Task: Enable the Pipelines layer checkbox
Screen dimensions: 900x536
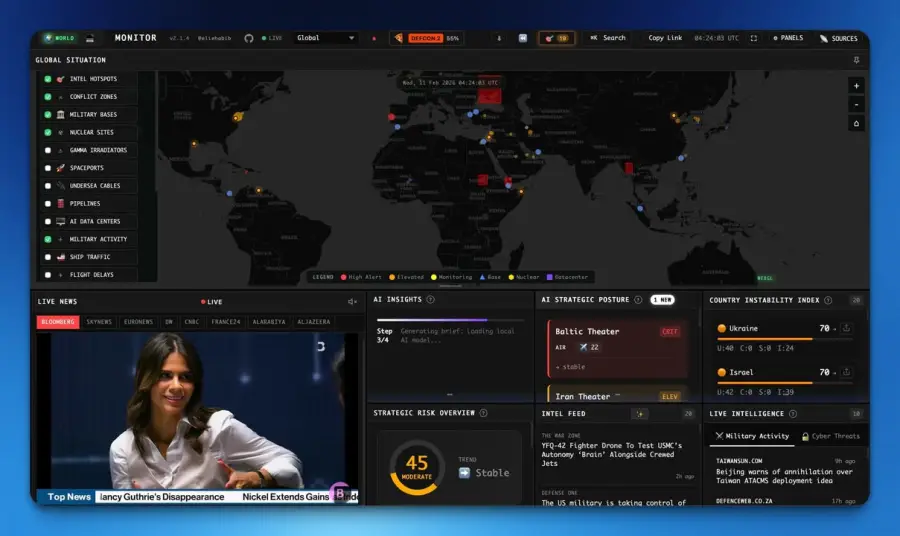Action: coord(48,204)
